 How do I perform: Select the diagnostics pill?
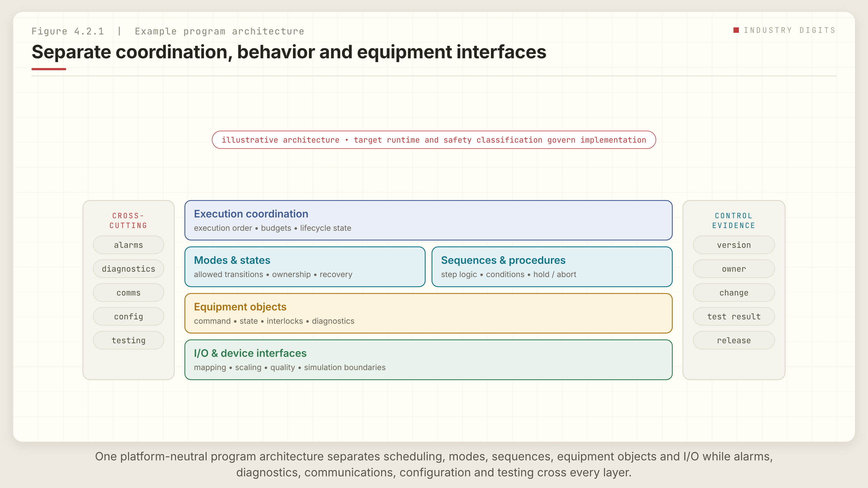point(128,269)
